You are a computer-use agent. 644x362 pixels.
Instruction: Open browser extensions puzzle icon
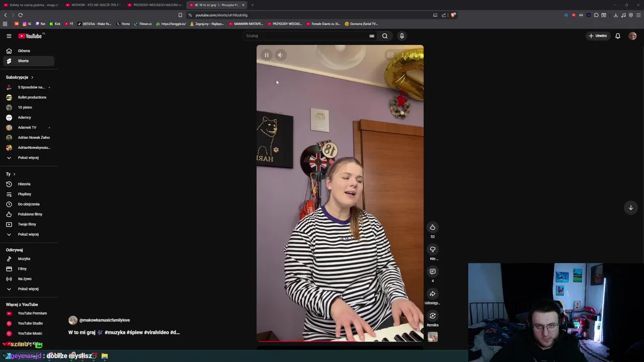tap(596, 15)
